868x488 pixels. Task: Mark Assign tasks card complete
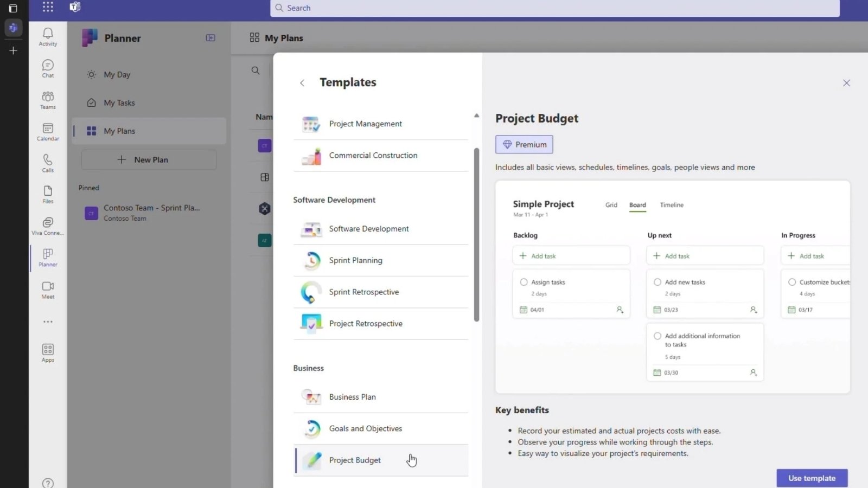pos(524,282)
